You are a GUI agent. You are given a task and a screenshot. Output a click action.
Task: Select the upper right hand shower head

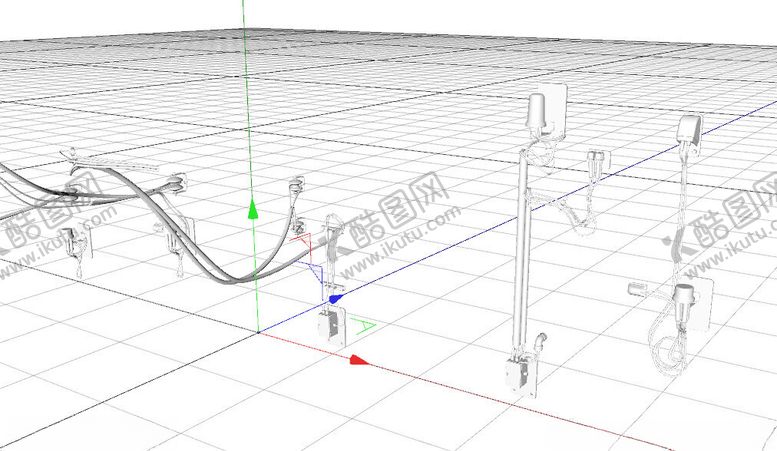pyautogui.click(x=689, y=134)
